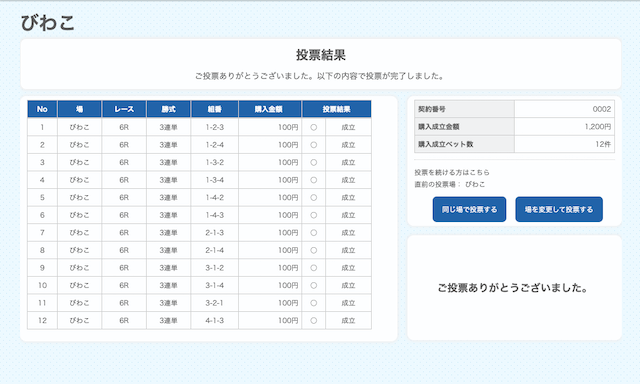Select the combination cell 2-1-3
The height and width of the screenshot is (384, 640).
pos(215,233)
